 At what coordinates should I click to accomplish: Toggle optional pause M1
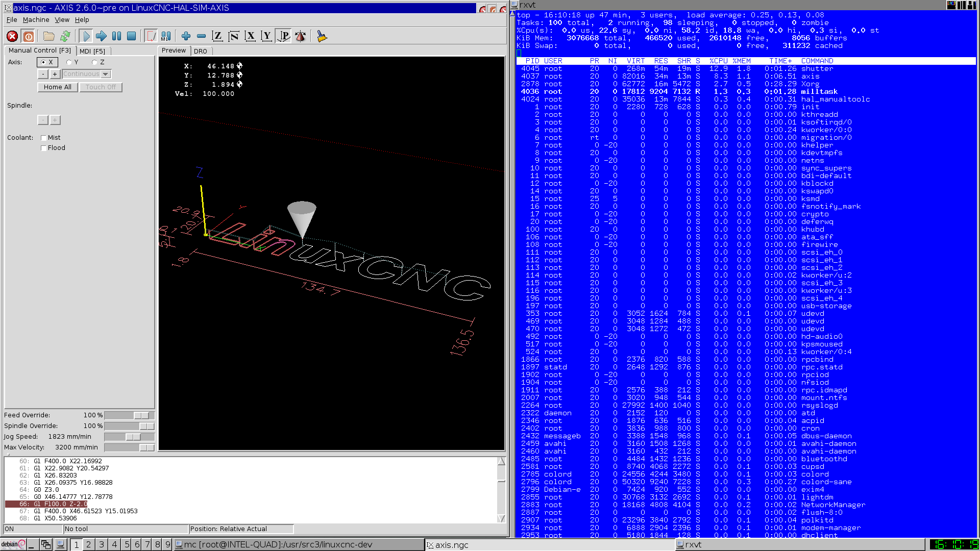[166, 36]
